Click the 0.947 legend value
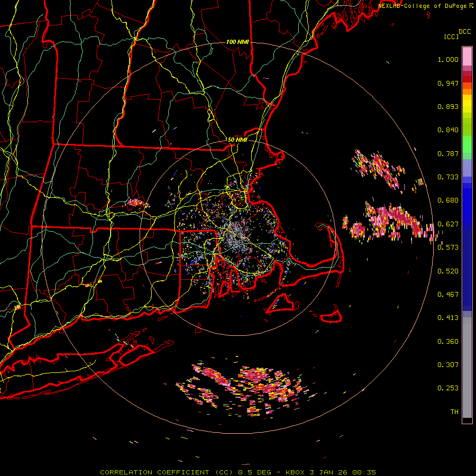476x476 pixels. [x=448, y=83]
